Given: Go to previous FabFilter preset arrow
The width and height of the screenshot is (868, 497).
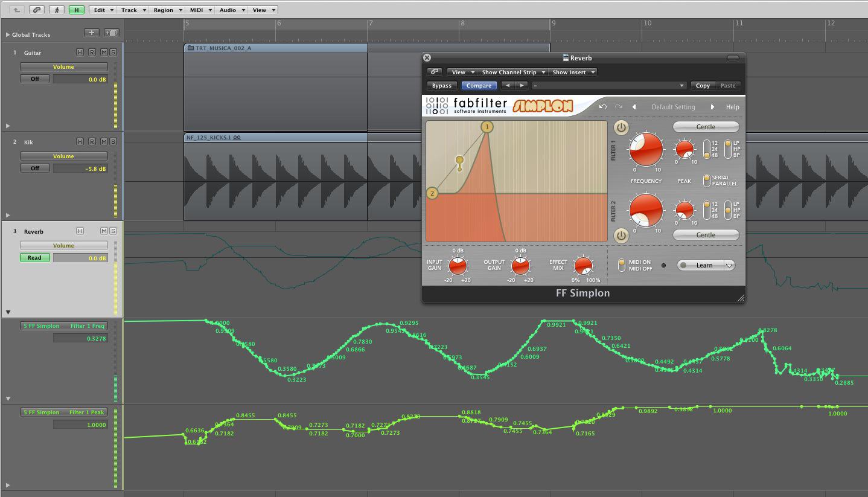Looking at the screenshot, I should pos(634,107).
